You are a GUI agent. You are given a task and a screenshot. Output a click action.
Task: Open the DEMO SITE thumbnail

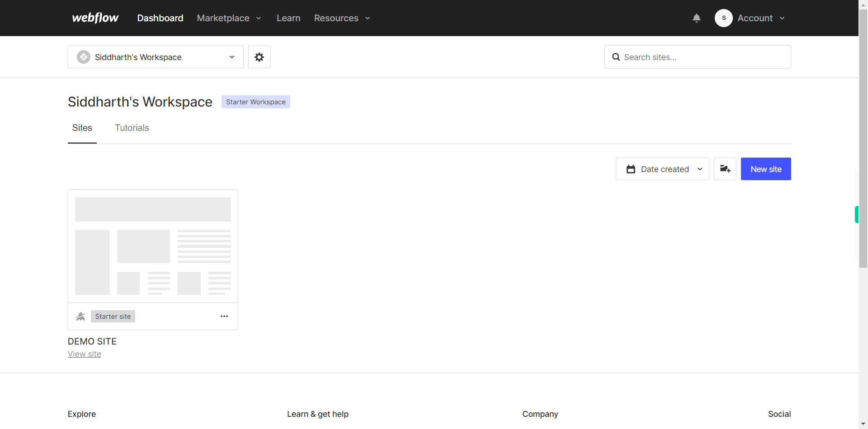pyautogui.click(x=153, y=246)
